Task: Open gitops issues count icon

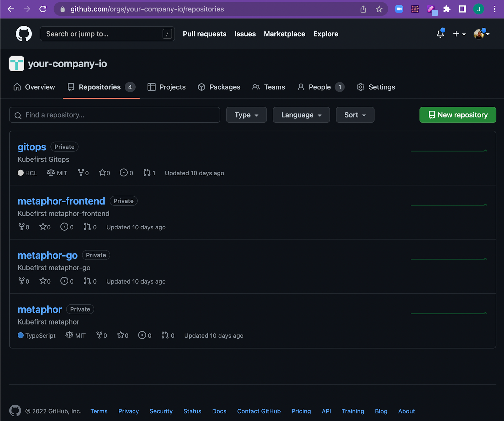Action: point(124,173)
